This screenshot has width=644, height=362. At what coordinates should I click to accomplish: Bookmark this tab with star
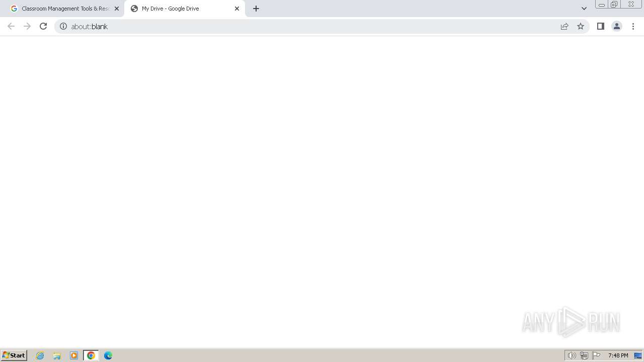coord(581,26)
